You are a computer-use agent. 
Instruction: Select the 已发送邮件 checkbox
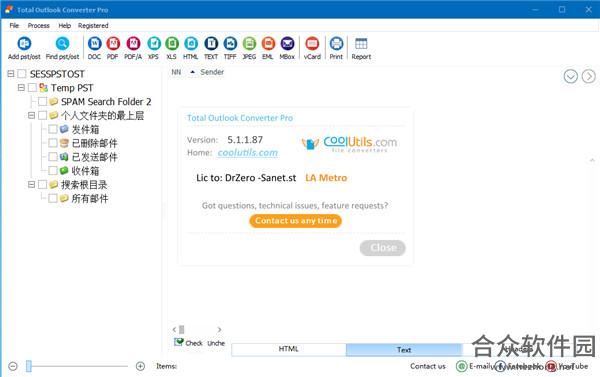click(53, 157)
